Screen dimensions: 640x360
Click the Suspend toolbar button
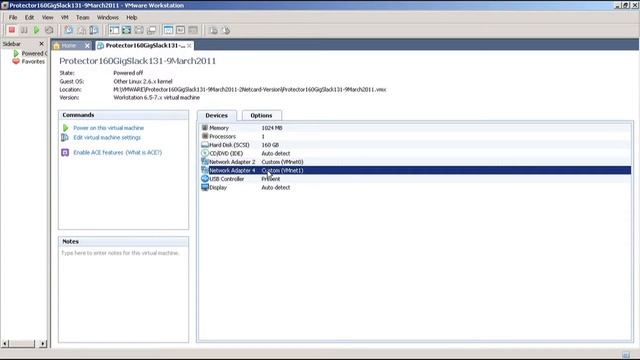24,30
